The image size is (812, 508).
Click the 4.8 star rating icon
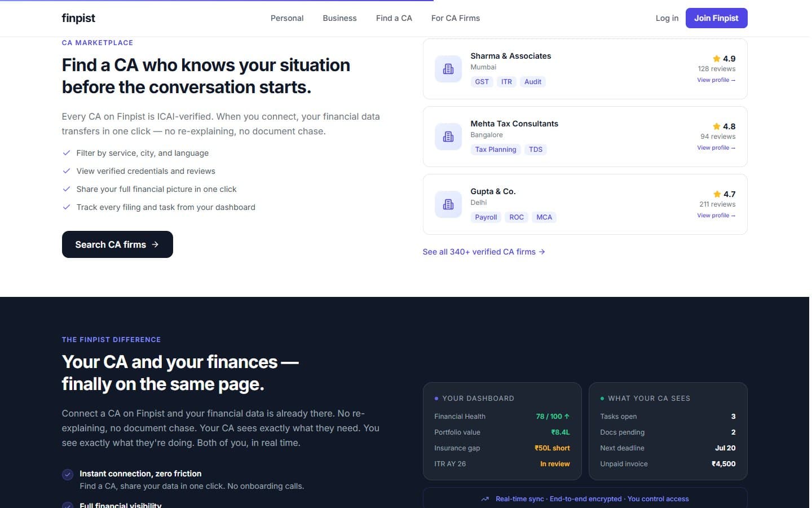(x=717, y=126)
